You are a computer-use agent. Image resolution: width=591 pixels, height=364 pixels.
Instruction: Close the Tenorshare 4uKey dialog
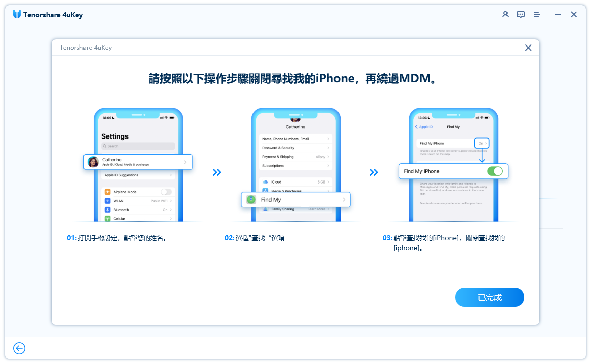point(528,48)
